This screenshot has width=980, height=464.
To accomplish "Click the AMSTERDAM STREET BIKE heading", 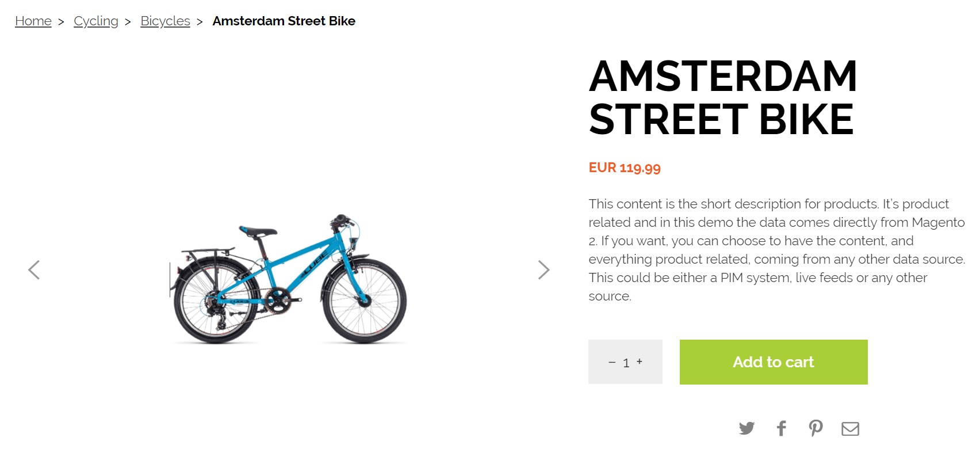I will point(723,98).
